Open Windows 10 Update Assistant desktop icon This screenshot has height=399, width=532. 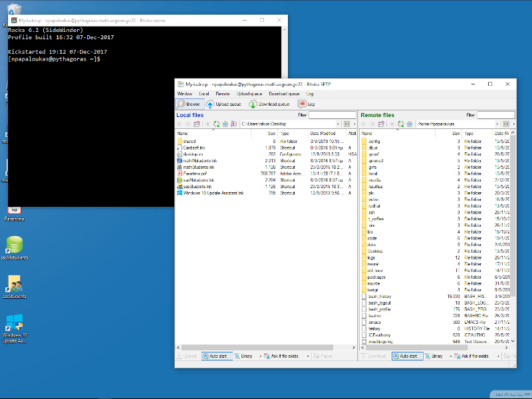pyautogui.click(x=14, y=329)
